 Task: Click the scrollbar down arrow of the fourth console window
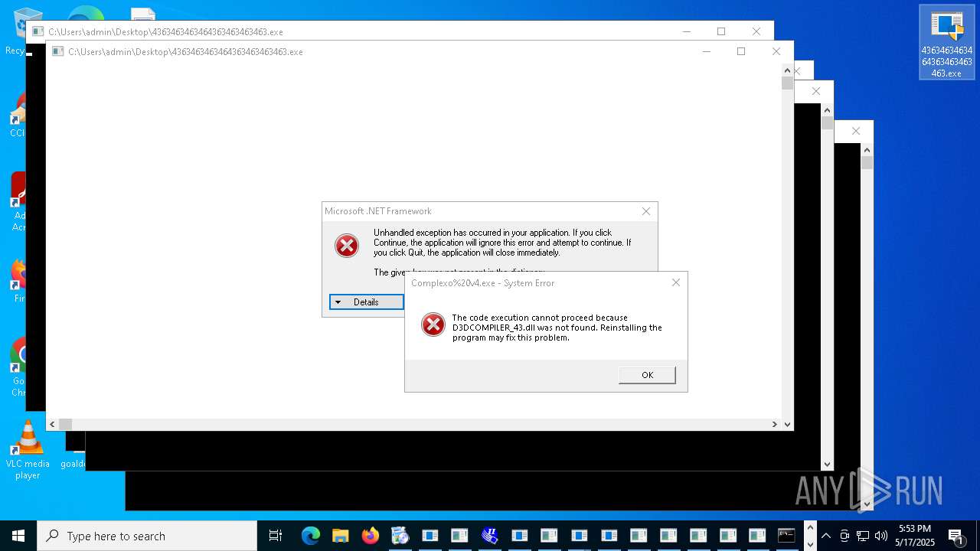click(x=827, y=465)
